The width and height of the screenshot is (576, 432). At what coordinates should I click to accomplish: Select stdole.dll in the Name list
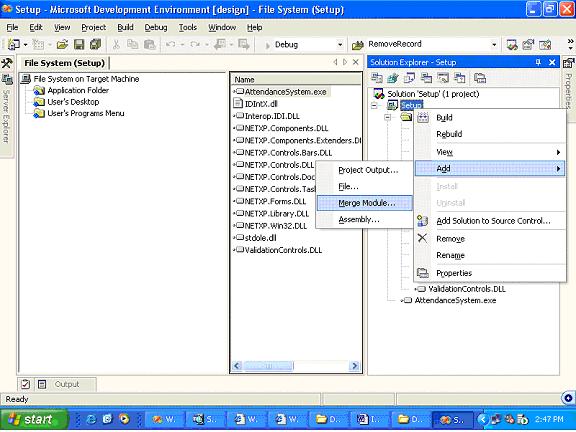260,238
